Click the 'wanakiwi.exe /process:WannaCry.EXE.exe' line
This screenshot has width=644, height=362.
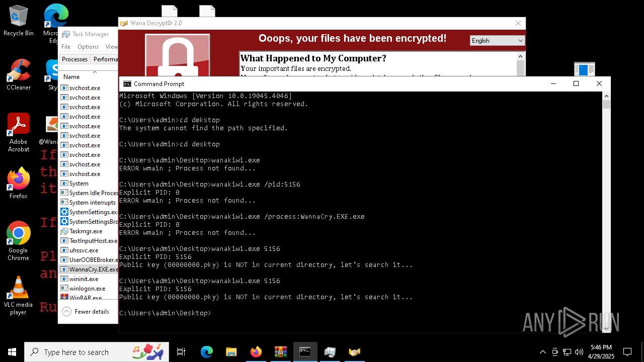pos(242,217)
